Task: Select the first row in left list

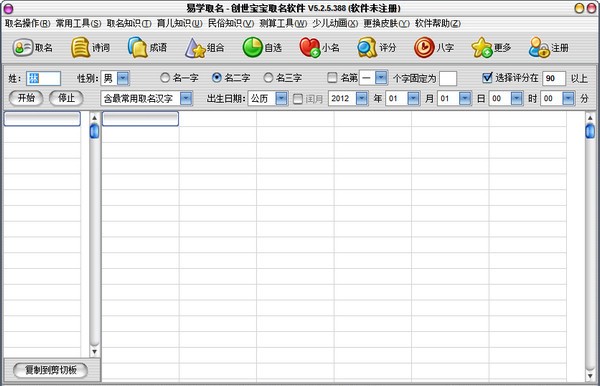Action: (42, 119)
